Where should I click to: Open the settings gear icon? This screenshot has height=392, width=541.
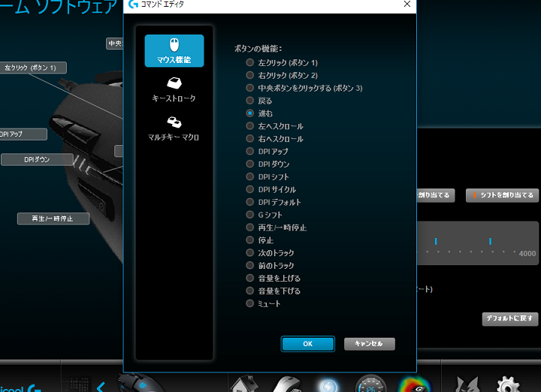pyautogui.click(x=508, y=384)
